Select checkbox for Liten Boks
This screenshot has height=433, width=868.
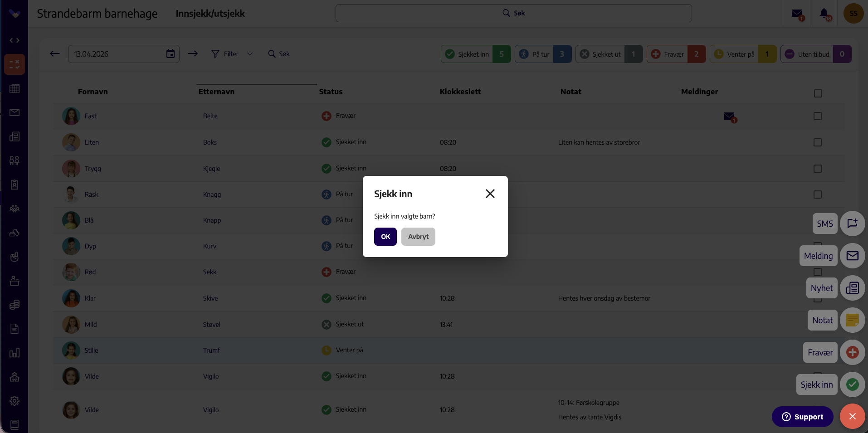click(x=817, y=142)
